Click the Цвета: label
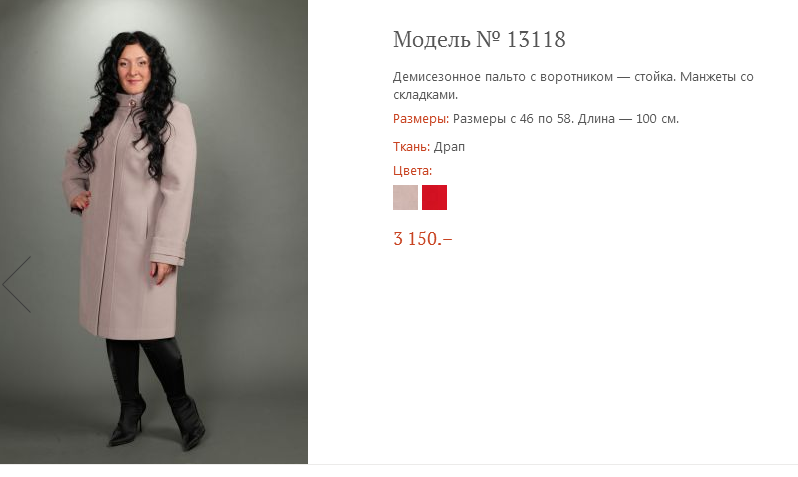 pyautogui.click(x=412, y=171)
